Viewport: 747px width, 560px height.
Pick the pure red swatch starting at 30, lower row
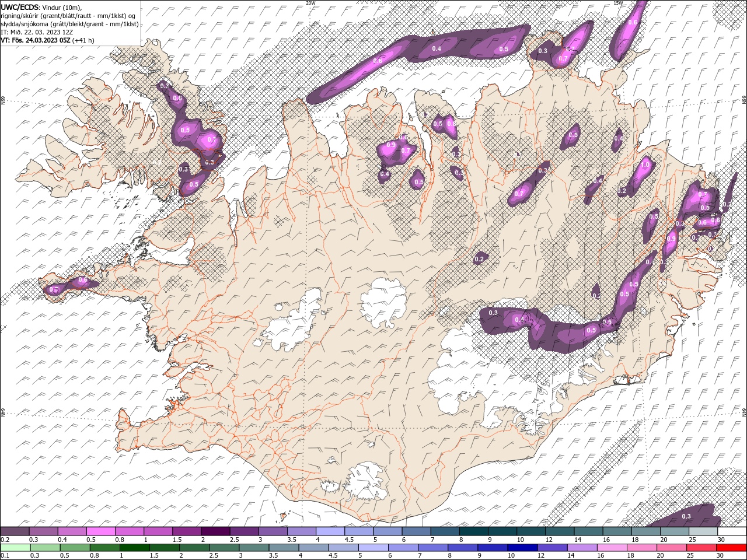tap(731, 547)
